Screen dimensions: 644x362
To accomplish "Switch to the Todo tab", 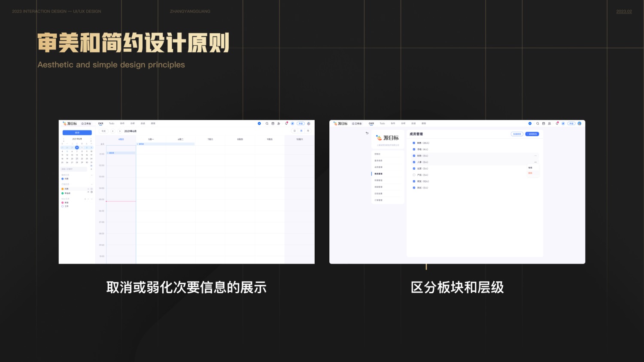I will pos(112,123).
